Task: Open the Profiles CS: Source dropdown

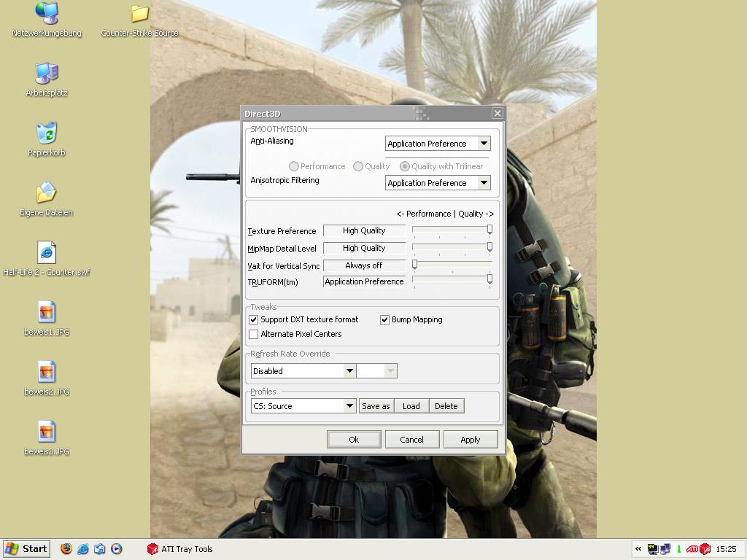Action: coord(303,406)
